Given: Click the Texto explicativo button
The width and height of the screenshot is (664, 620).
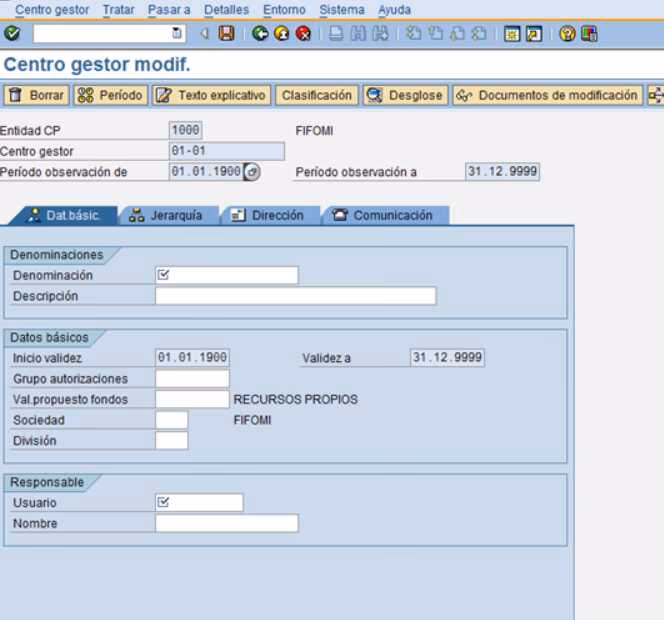Looking at the screenshot, I should pyautogui.click(x=211, y=95).
